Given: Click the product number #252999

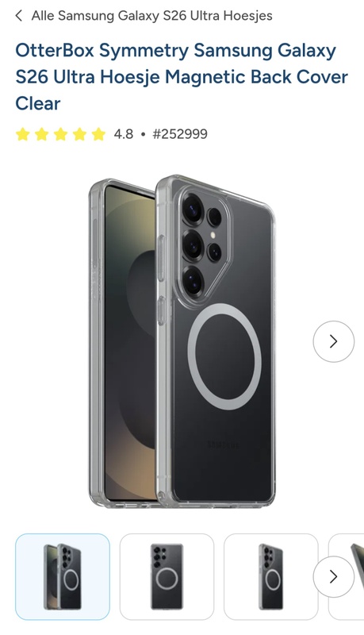Looking at the screenshot, I should [180, 134].
